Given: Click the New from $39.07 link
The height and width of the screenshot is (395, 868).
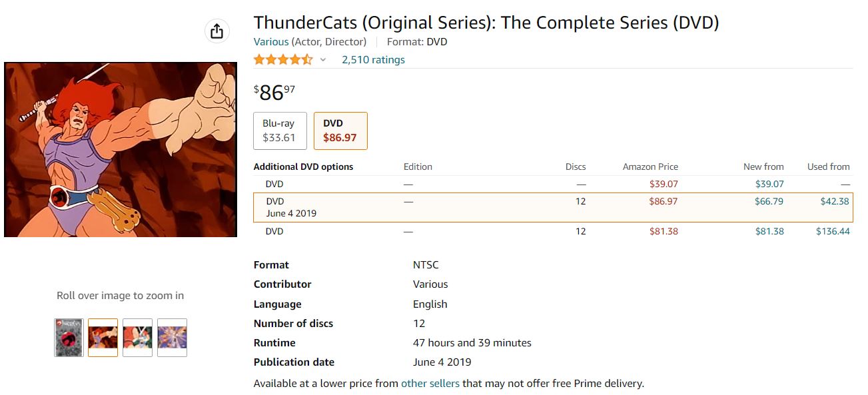Looking at the screenshot, I should [x=763, y=183].
